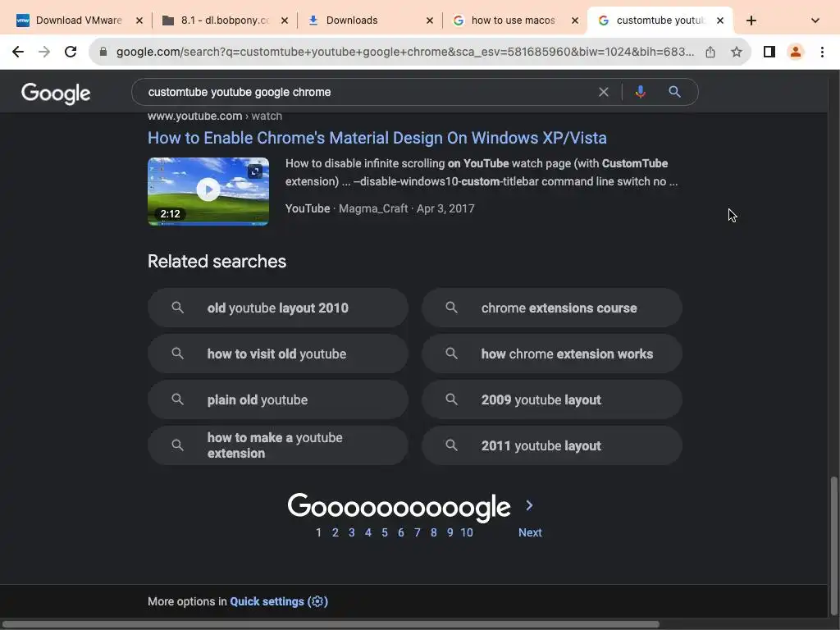Viewport: 840px width, 630px height.
Task: Go to results page 7
Action: (x=418, y=532)
